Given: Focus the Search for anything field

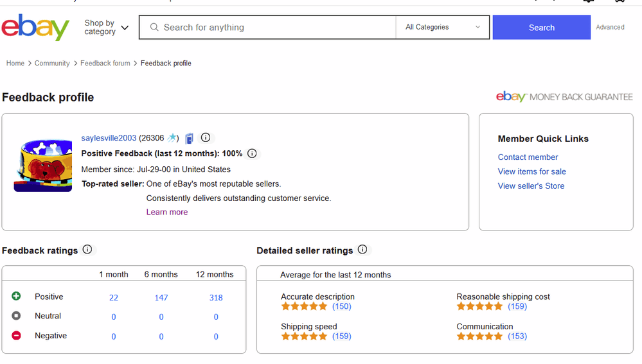Looking at the screenshot, I should pos(267,28).
